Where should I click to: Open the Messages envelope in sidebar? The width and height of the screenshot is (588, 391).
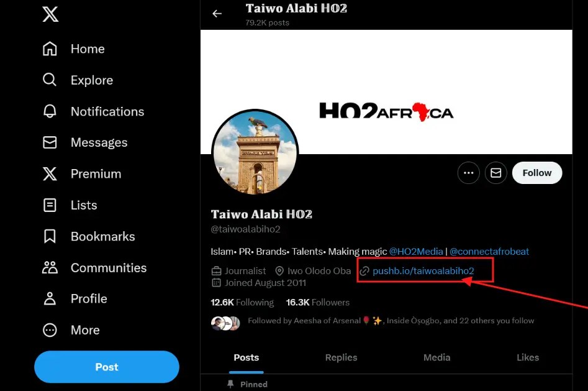click(50, 142)
